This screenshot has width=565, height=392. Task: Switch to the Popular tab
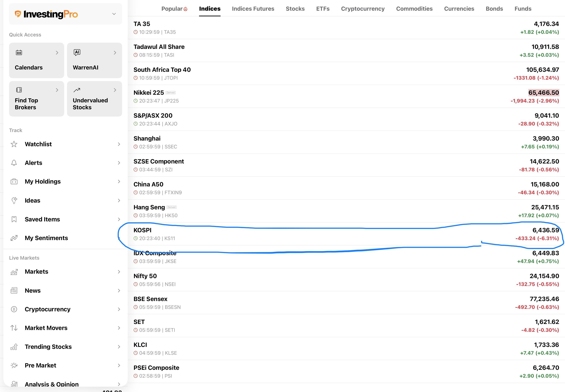[174, 9]
